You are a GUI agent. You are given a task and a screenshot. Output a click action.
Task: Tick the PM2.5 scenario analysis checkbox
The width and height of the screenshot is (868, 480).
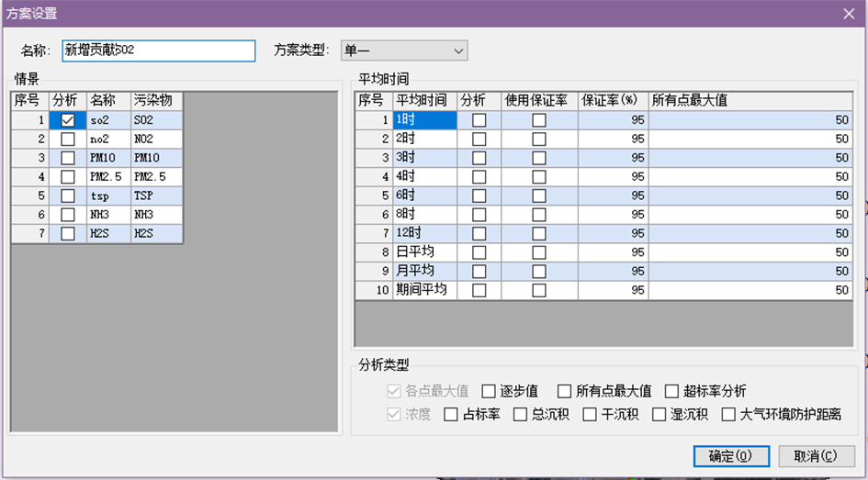(67, 177)
